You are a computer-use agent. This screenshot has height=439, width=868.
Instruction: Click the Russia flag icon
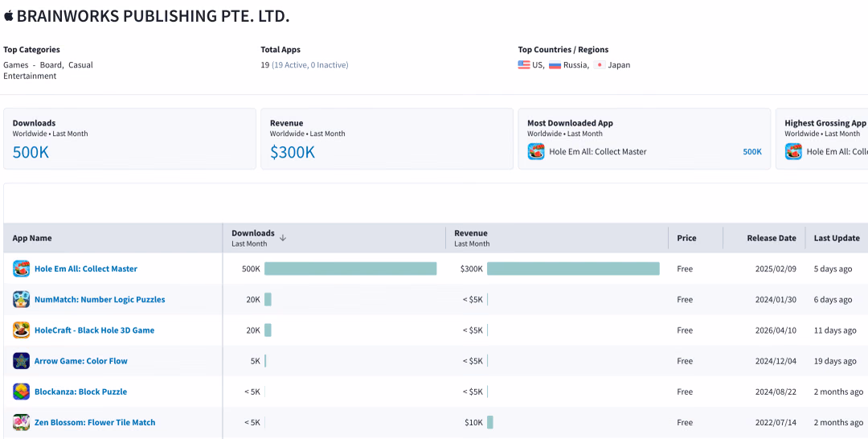click(555, 65)
